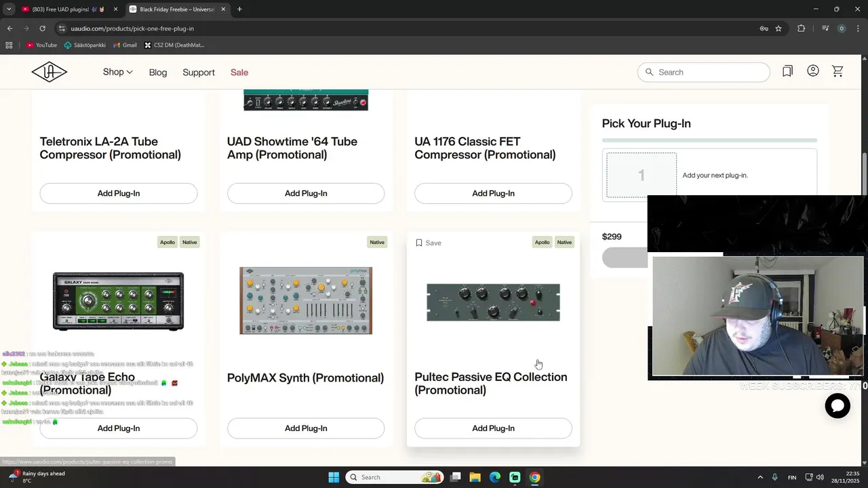868x488 pixels.
Task: Bookmark this page with the star icon
Action: click(x=778, y=28)
